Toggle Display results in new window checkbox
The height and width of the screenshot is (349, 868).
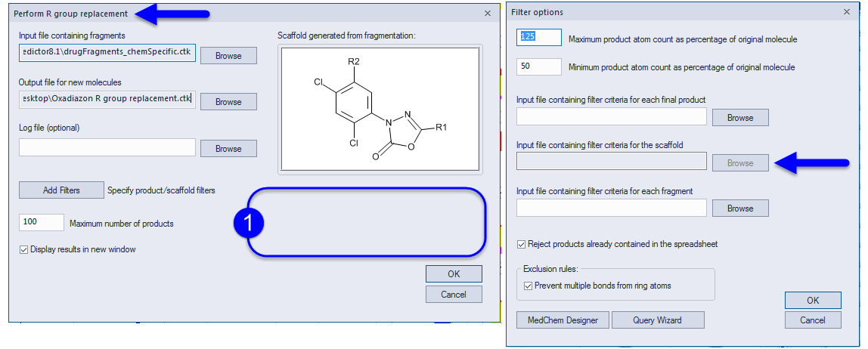23,249
